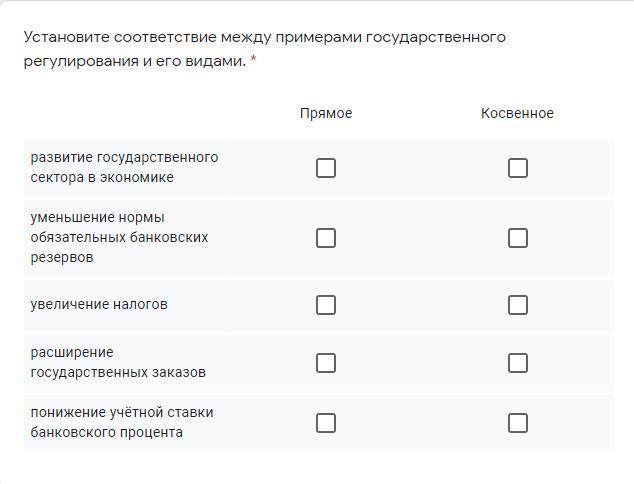Click the расширение государственных заказов label
The image size is (634, 484).
(118, 362)
